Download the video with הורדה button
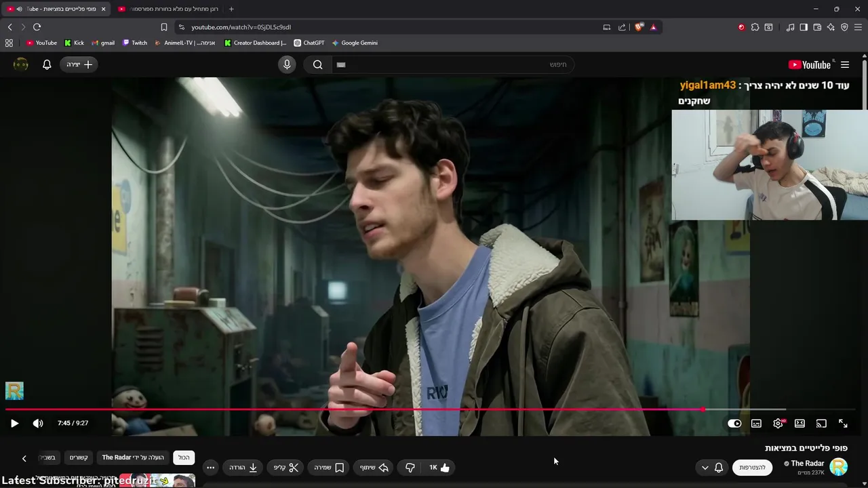 243,468
